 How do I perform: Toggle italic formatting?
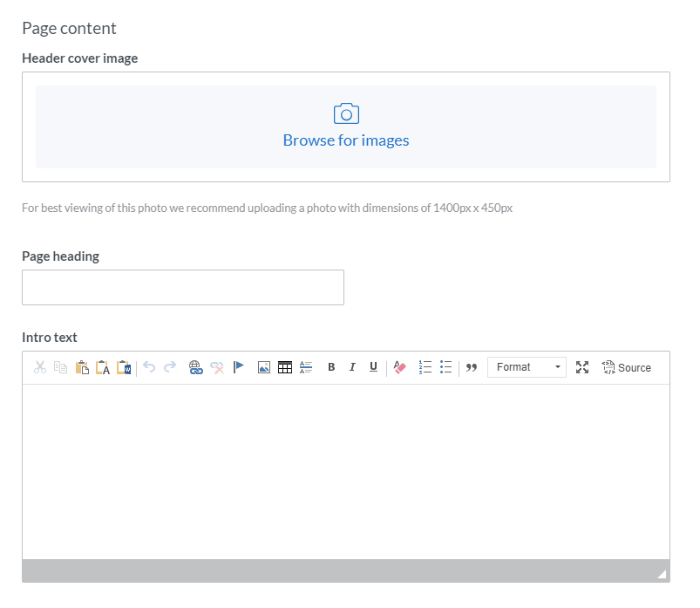tap(352, 367)
